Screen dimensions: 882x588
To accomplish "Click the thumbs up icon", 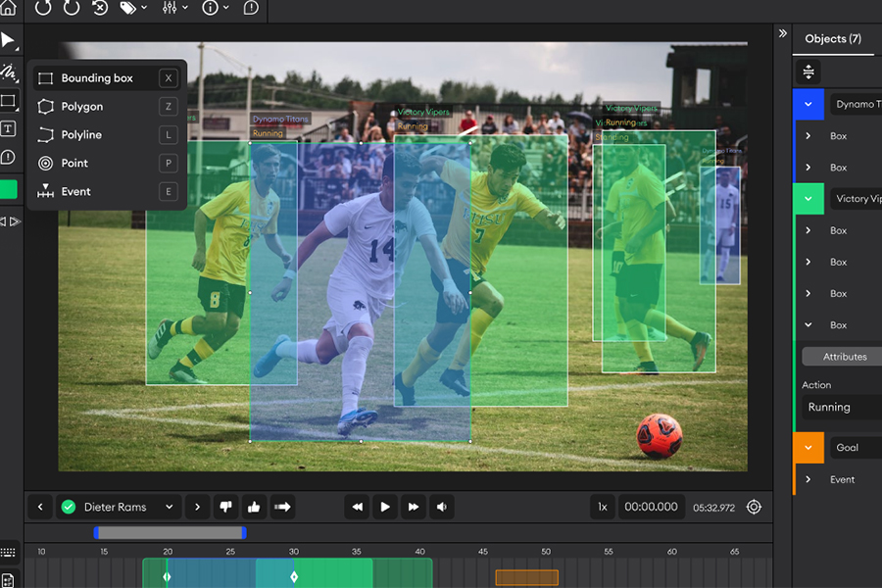I will pyautogui.click(x=254, y=507).
